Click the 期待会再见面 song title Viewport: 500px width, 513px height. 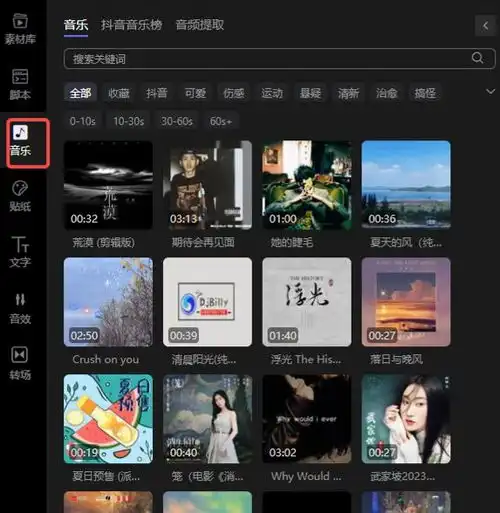tap(203, 242)
